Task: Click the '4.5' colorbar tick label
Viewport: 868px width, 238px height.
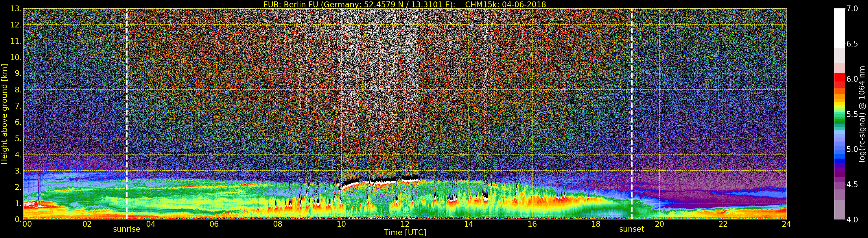Action: coord(852,185)
